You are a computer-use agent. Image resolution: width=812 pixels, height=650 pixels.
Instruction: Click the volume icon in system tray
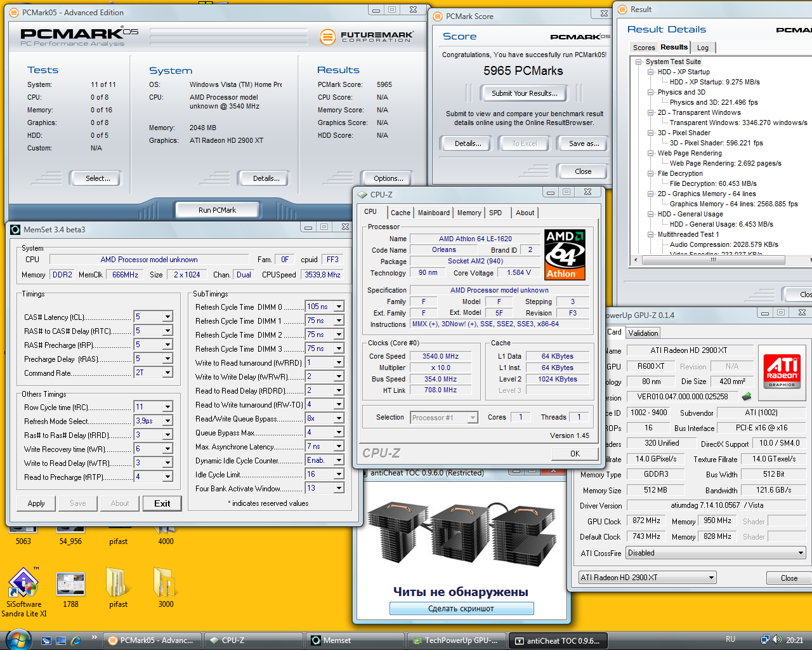776,640
